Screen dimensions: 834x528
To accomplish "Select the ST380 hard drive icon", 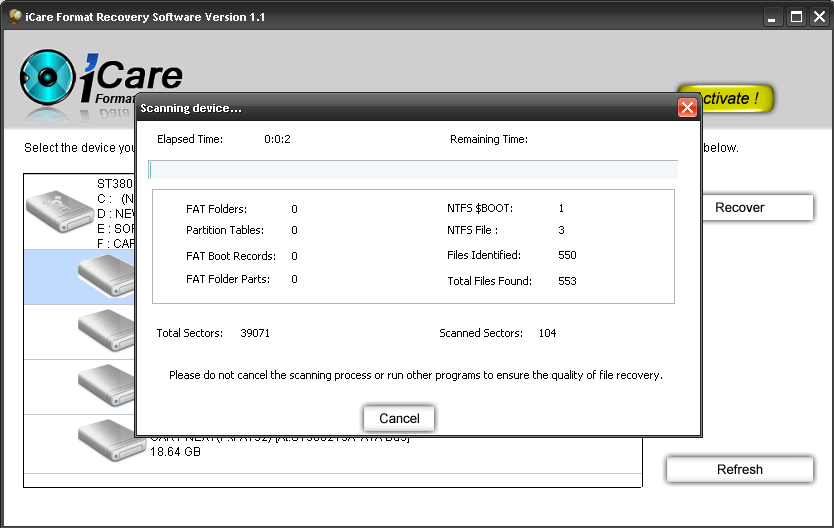I will [60, 211].
